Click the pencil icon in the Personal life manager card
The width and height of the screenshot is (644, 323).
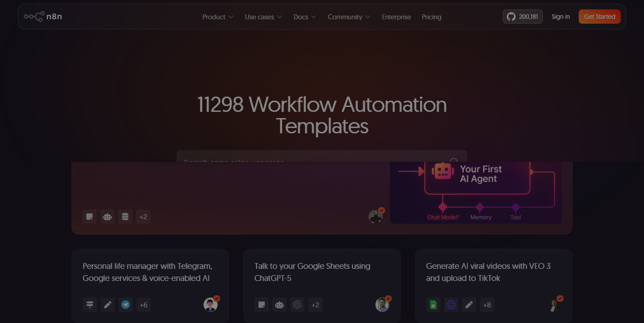pyautogui.click(x=108, y=305)
